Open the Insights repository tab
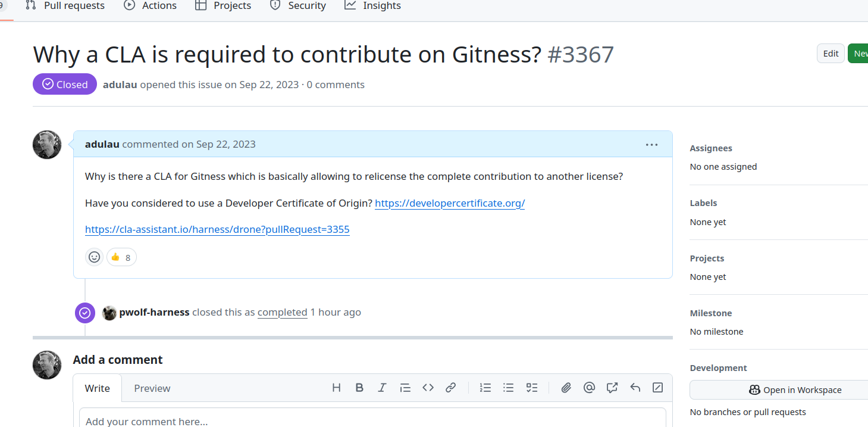Screen dimensions: 868x427 pos(373,6)
